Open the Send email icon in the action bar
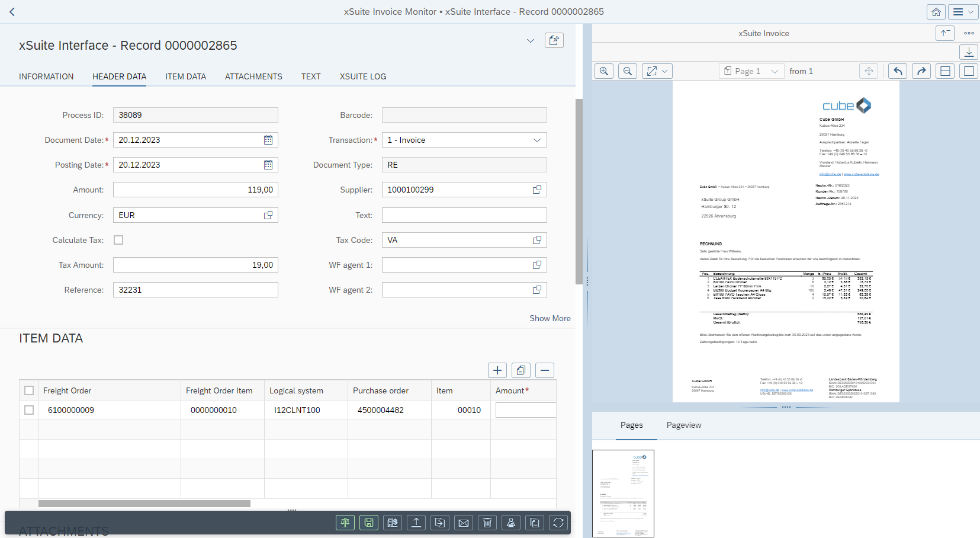The width and height of the screenshot is (980, 538). (x=463, y=522)
